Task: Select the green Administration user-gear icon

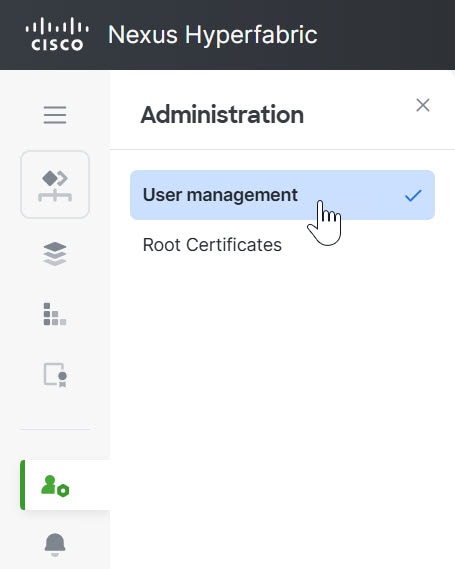Action: 55,486
